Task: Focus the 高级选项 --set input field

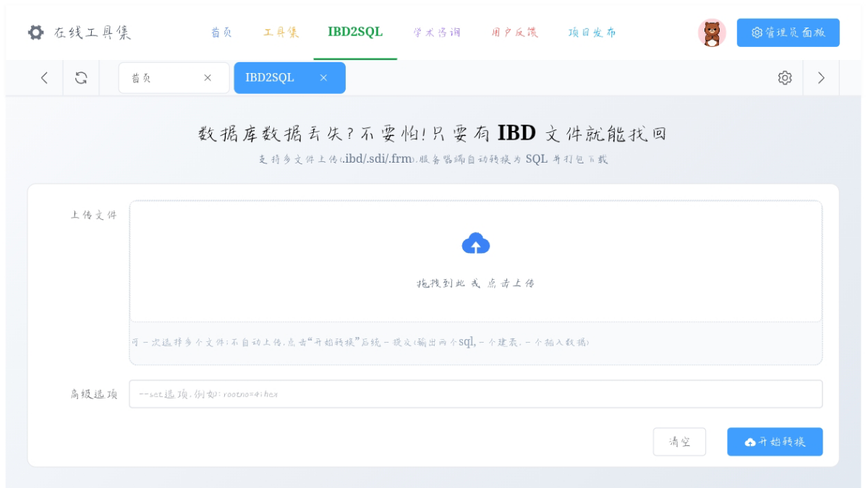Action: click(476, 394)
